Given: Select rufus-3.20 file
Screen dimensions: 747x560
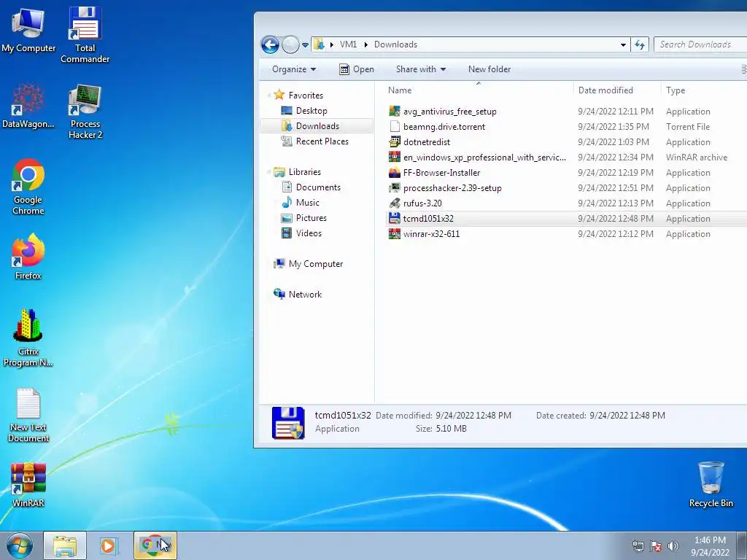Looking at the screenshot, I should [x=422, y=203].
